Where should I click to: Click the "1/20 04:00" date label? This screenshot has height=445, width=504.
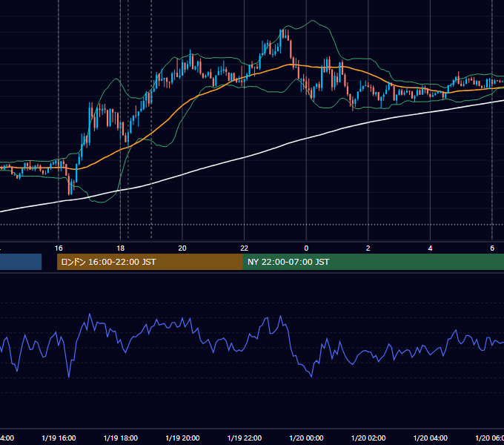click(431, 438)
